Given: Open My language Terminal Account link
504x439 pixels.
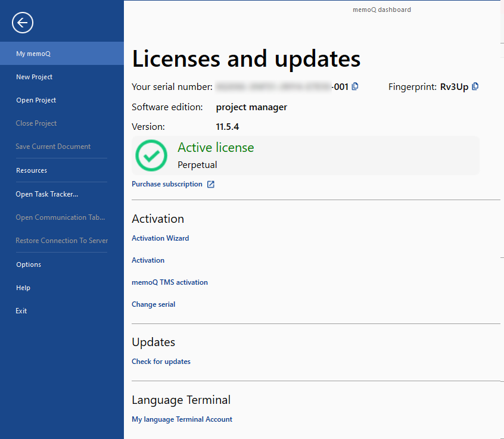Looking at the screenshot, I should tap(182, 419).
